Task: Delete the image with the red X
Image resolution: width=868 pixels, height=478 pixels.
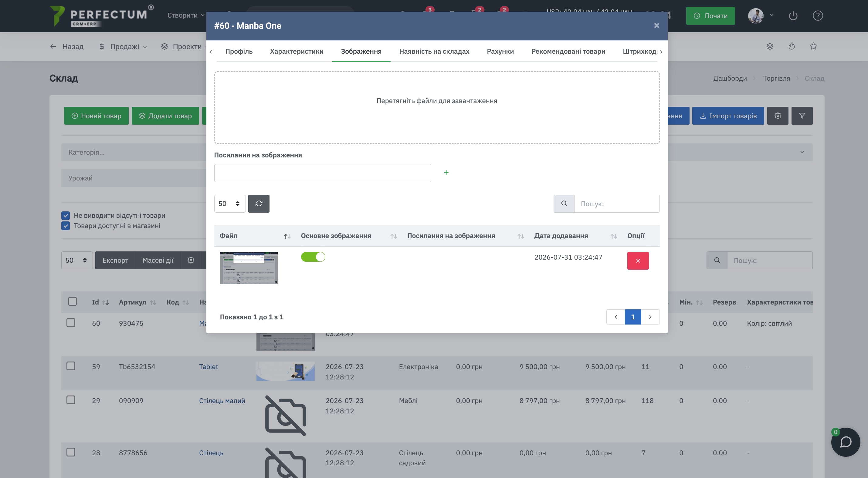Action: 638,261
